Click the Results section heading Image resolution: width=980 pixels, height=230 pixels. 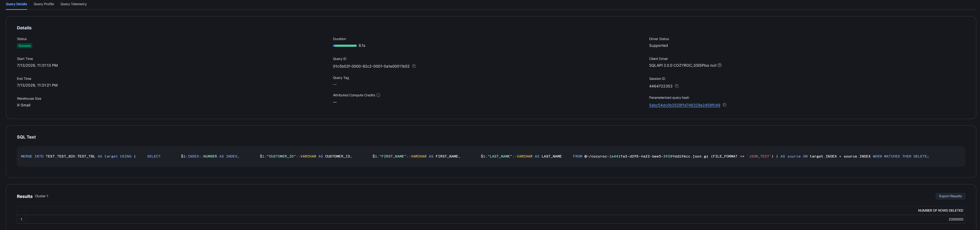[25, 196]
